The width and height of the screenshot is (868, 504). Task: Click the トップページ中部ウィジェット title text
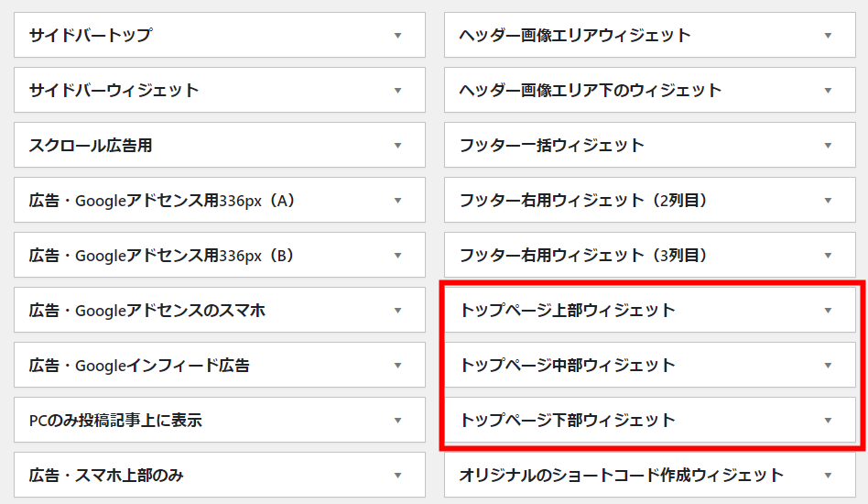[x=568, y=365]
